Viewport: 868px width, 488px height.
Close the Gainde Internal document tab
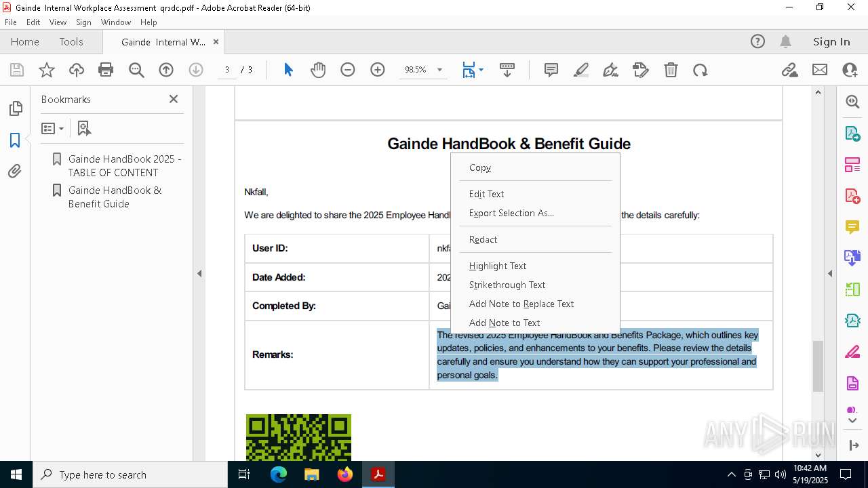click(x=216, y=41)
